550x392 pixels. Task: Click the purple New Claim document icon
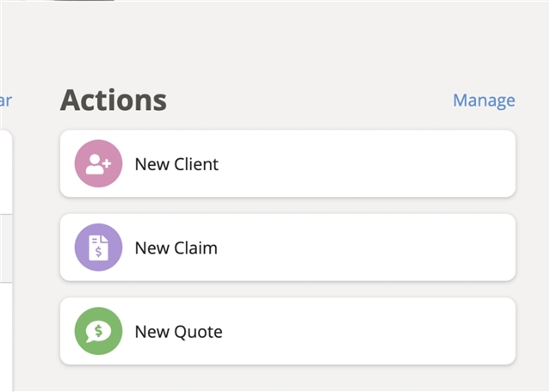98,248
